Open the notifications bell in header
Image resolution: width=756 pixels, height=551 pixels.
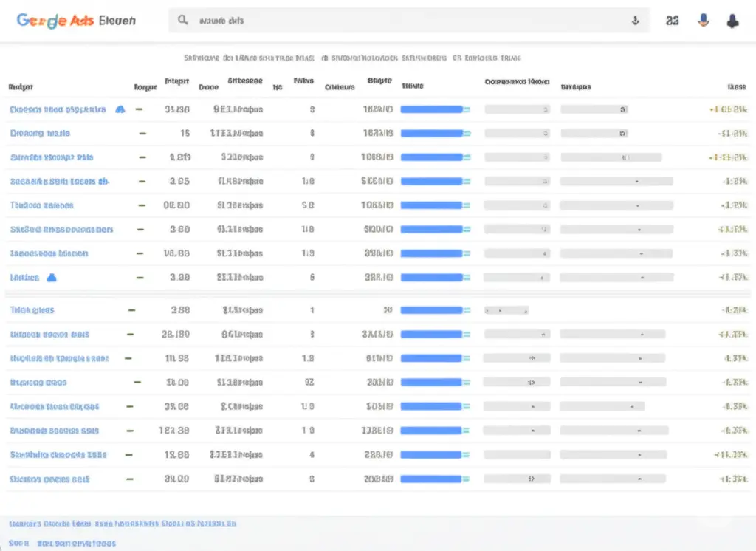tap(732, 21)
